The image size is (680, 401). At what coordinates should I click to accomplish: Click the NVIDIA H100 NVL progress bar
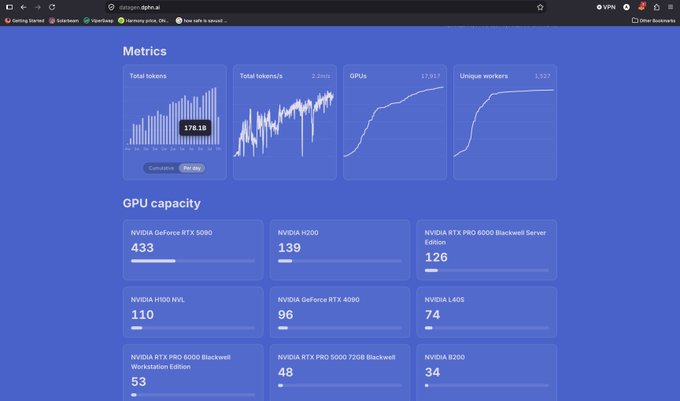[193, 328]
